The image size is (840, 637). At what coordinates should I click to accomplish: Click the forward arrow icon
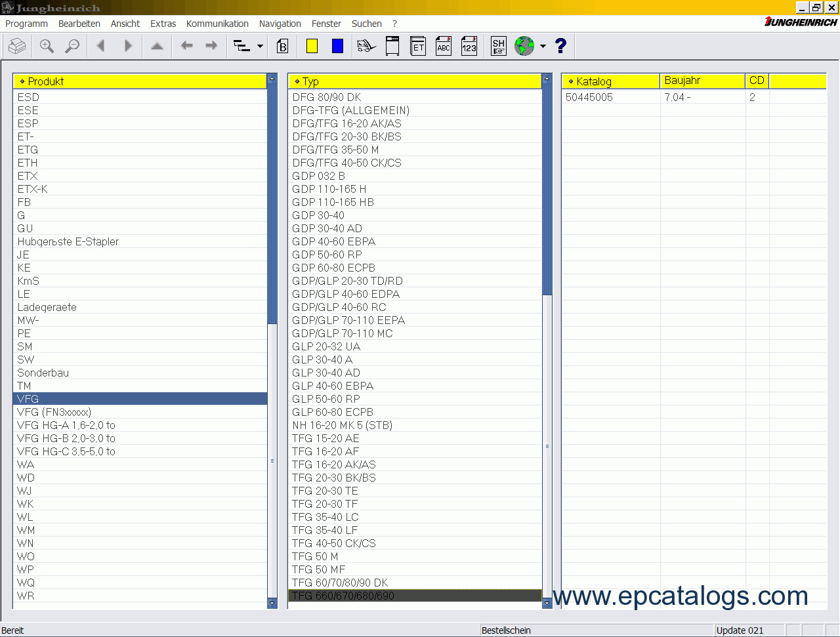click(x=211, y=45)
